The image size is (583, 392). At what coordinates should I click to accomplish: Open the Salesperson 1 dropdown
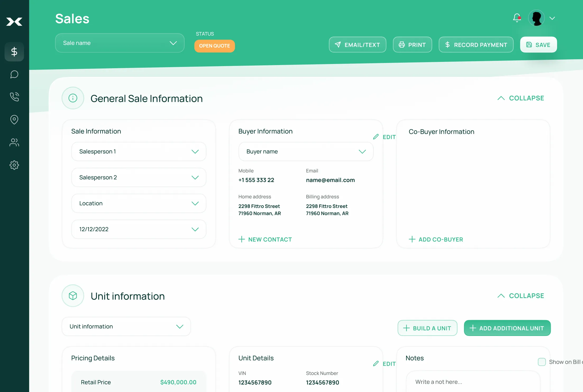139,151
